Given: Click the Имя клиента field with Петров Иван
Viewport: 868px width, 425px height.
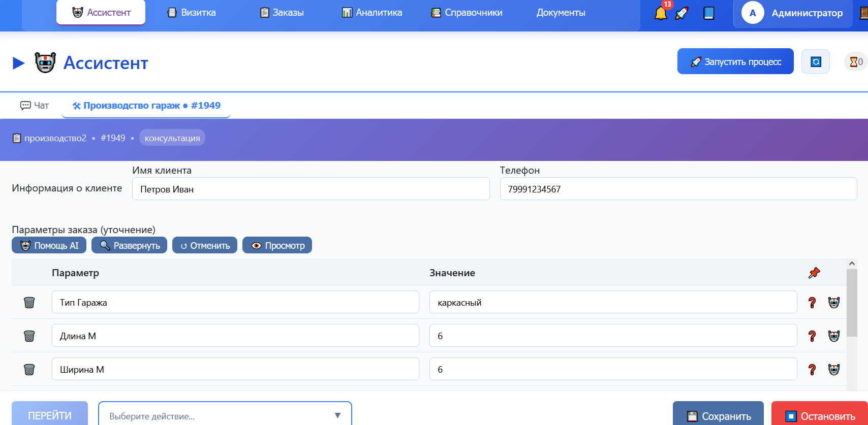Looking at the screenshot, I should [311, 189].
